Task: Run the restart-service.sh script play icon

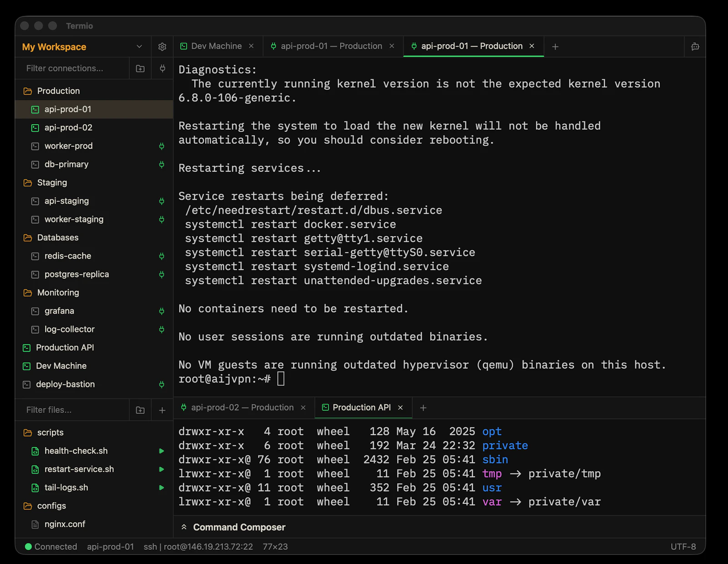Action: pyautogui.click(x=162, y=469)
